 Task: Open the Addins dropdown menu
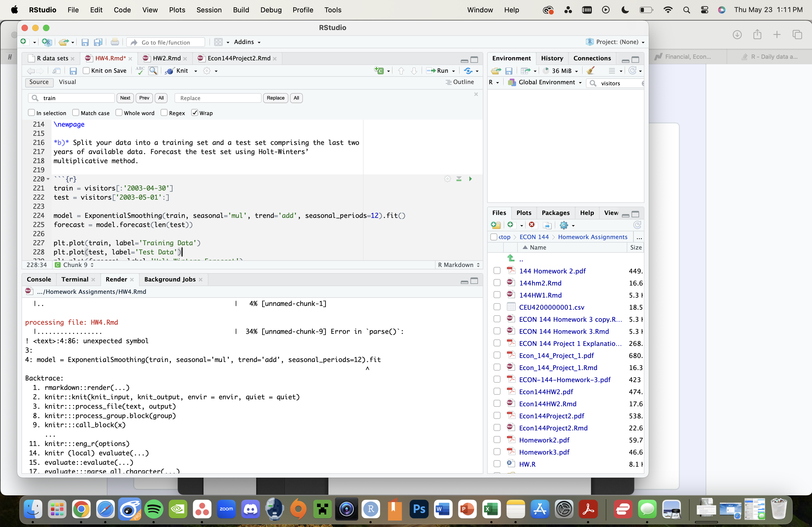tap(247, 42)
